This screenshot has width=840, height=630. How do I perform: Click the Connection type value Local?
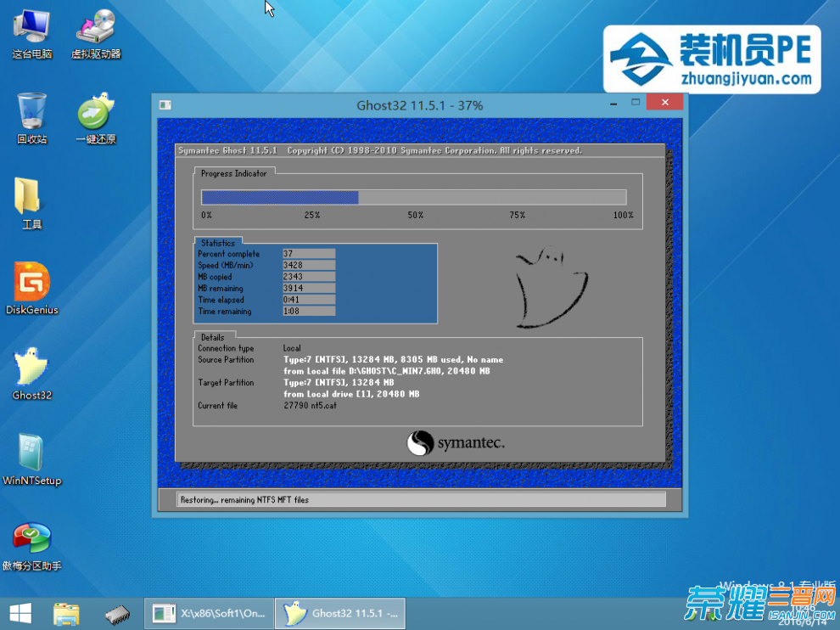click(x=292, y=348)
